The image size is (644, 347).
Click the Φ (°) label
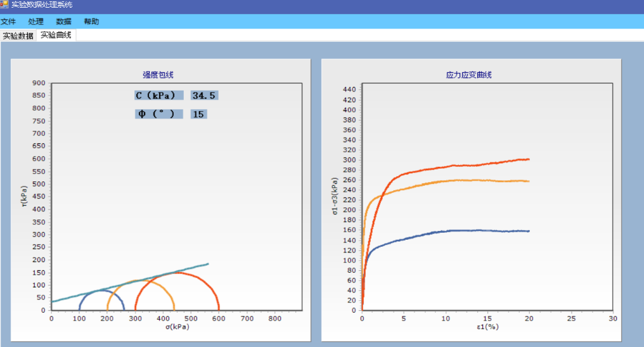tap(158, 114)
